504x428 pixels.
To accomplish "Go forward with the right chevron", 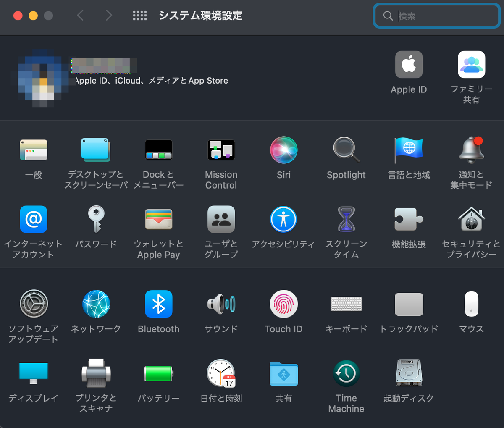I will click(x=109, y=16).
